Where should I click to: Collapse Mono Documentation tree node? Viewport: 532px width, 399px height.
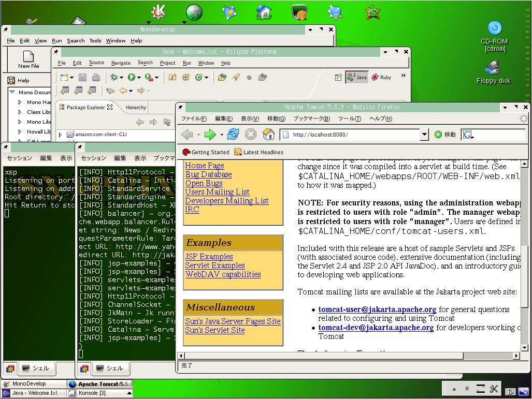point(12,92)
